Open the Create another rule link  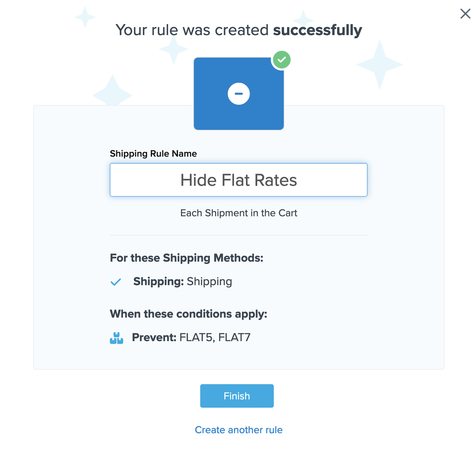[239, 430]
